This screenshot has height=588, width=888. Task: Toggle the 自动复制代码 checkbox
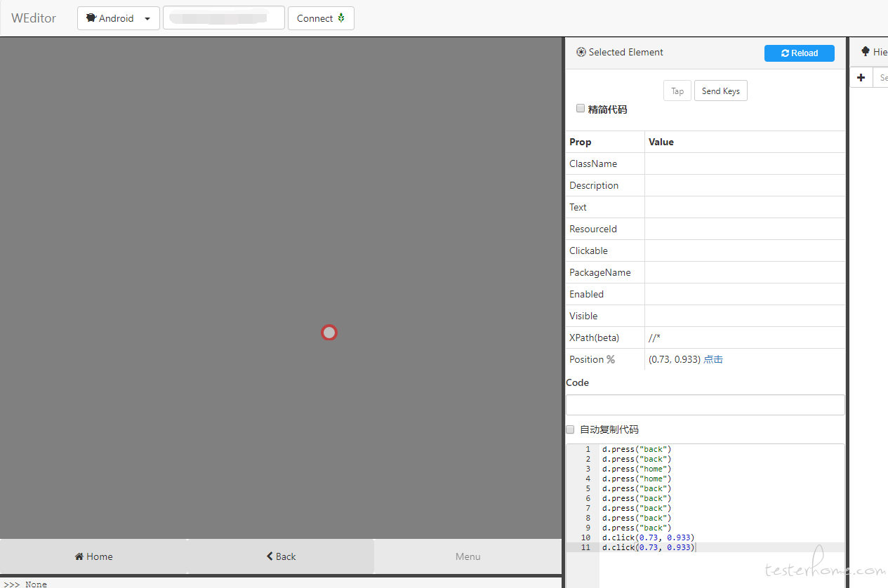(x=570, y=429)
